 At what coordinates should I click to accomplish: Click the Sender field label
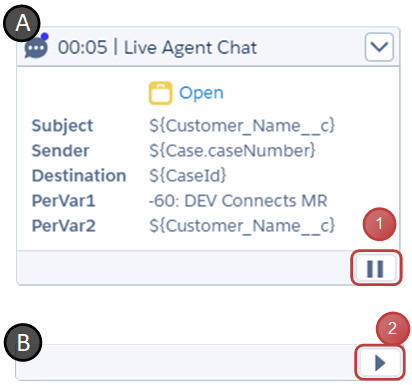(60, 151)
